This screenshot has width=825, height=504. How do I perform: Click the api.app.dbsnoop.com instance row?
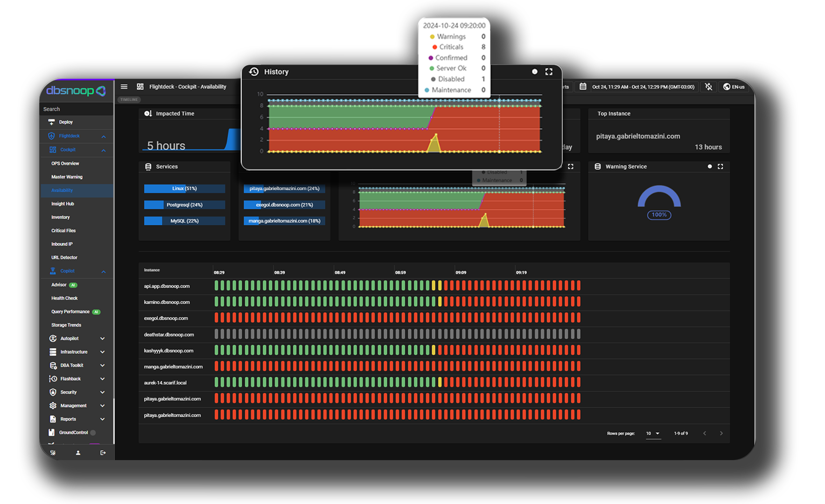click(434, 286)
